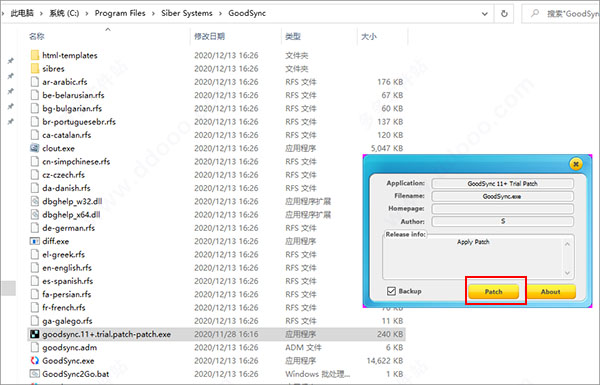Click the fr-french.rfs file icon

[x=34, y=307]
